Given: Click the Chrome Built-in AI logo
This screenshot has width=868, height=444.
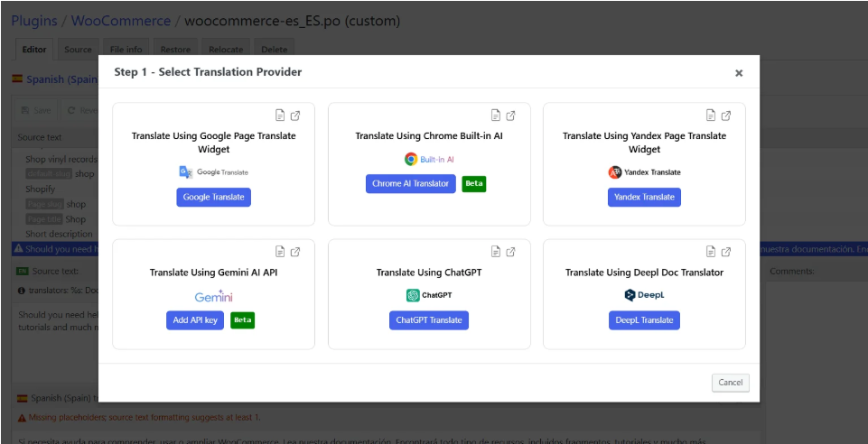Looking at the screenshot, I should coord(429,159).
